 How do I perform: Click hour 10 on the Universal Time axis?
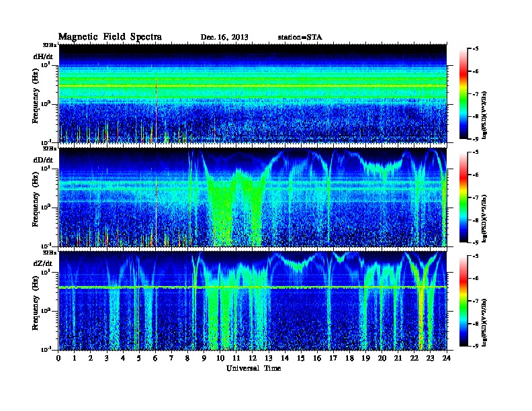(220, 358)
